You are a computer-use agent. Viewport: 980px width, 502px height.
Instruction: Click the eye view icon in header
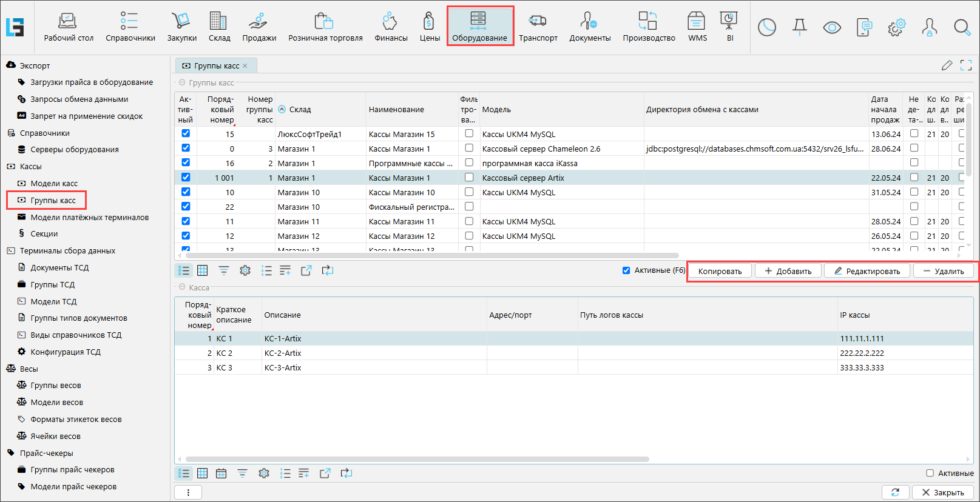[x=831, y=27]
